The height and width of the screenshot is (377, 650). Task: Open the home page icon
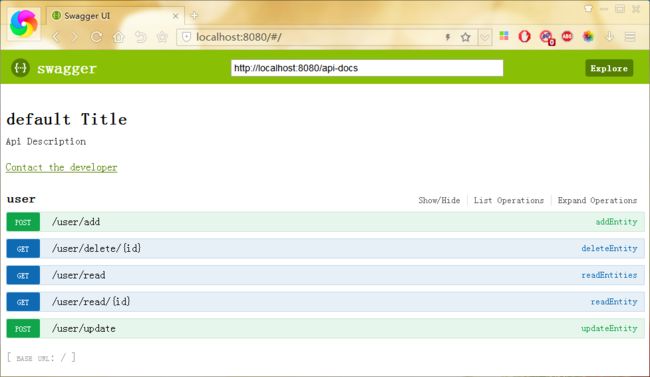click(x=119, y=37)
